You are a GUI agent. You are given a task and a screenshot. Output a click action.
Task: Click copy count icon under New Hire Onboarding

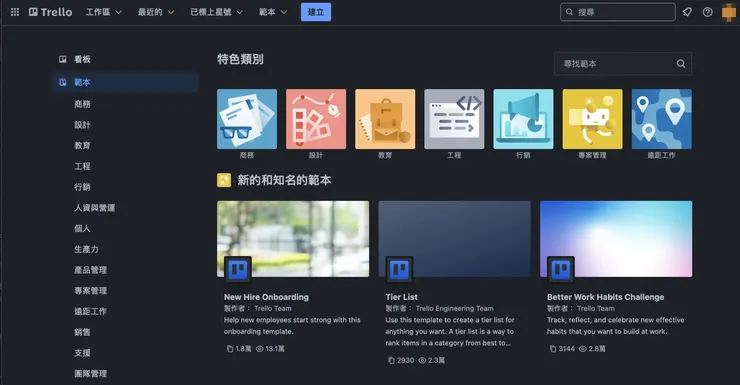coord(230,349)
